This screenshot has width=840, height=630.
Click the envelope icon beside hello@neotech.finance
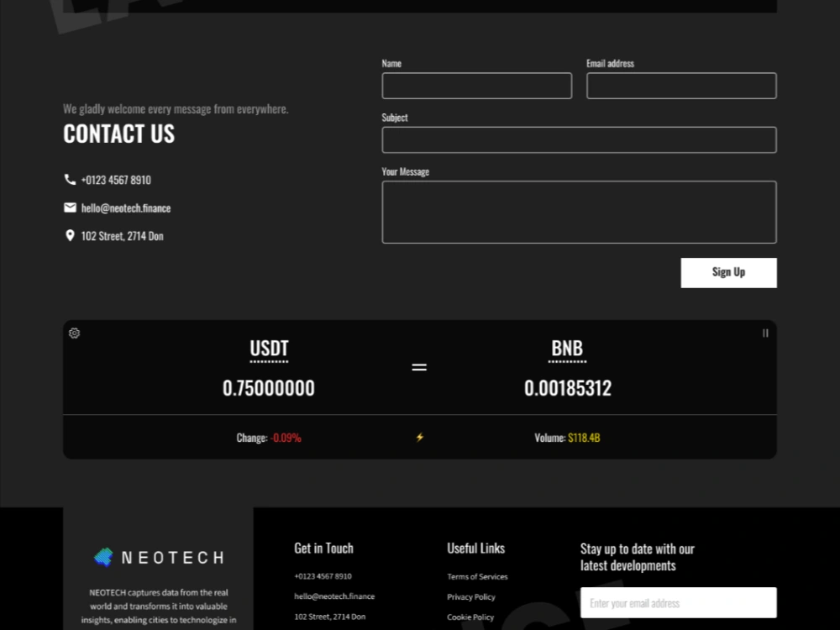coord(70,207)
